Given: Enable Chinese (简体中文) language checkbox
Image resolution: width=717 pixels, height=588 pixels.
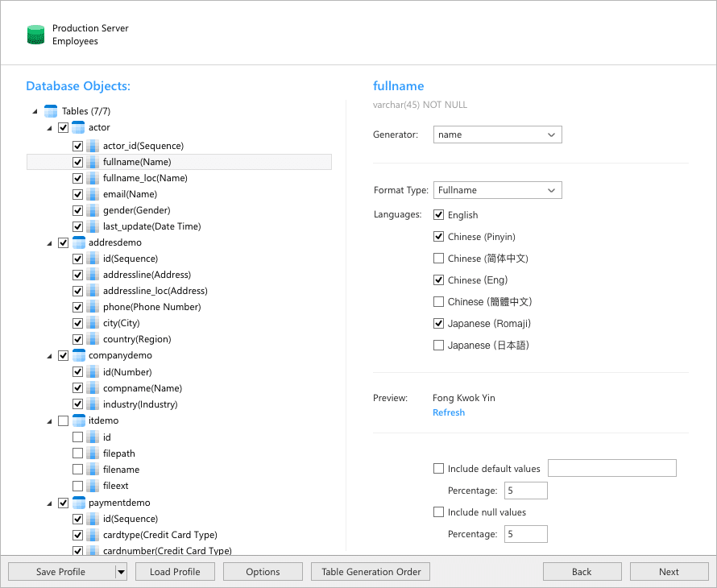Looking at the screenshot, I should (x=438, y=259).
